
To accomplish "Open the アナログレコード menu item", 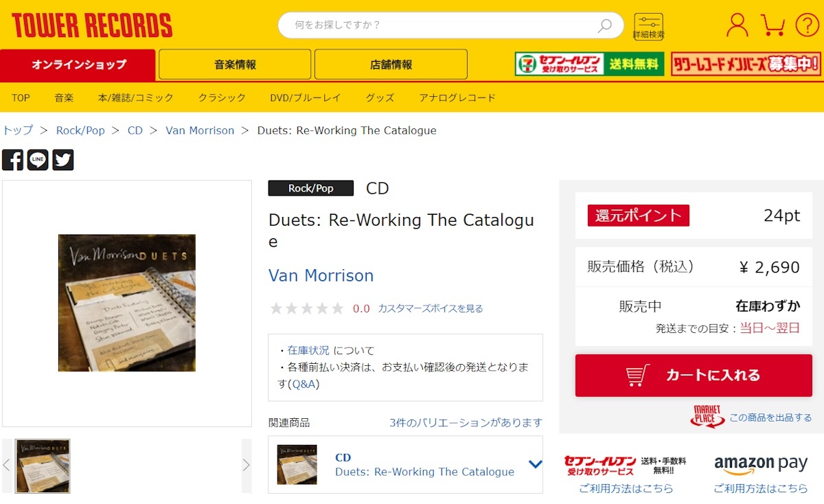I will 457,98.
